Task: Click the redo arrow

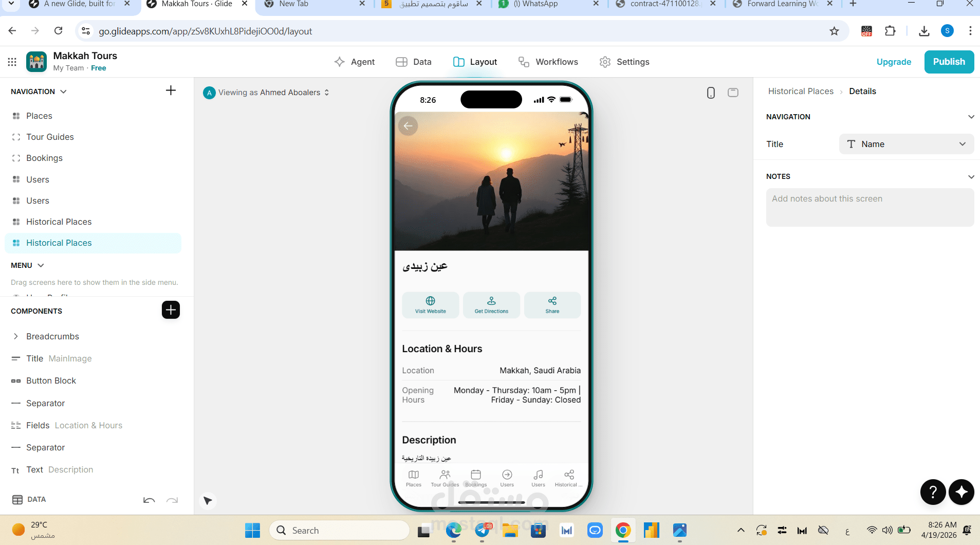Action: [x=172, y=500]
